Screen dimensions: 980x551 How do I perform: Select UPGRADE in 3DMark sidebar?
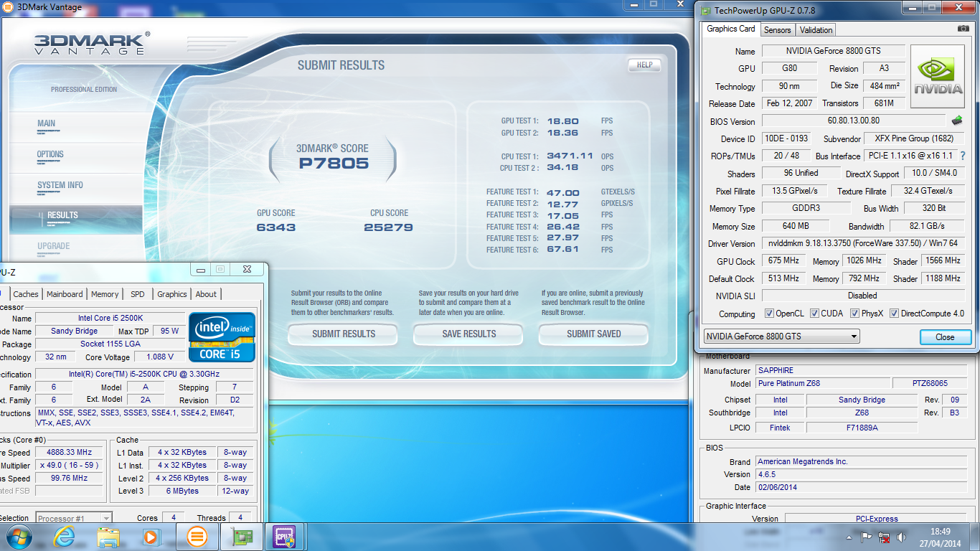pos(53,246)
